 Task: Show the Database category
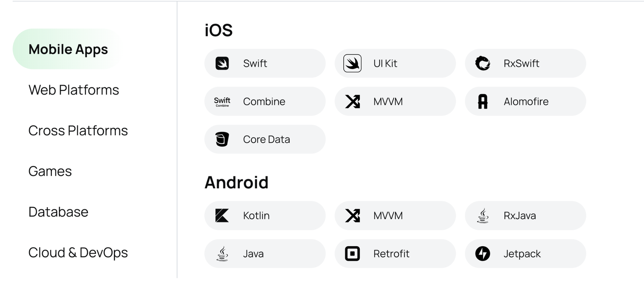(x=58, y=212)
